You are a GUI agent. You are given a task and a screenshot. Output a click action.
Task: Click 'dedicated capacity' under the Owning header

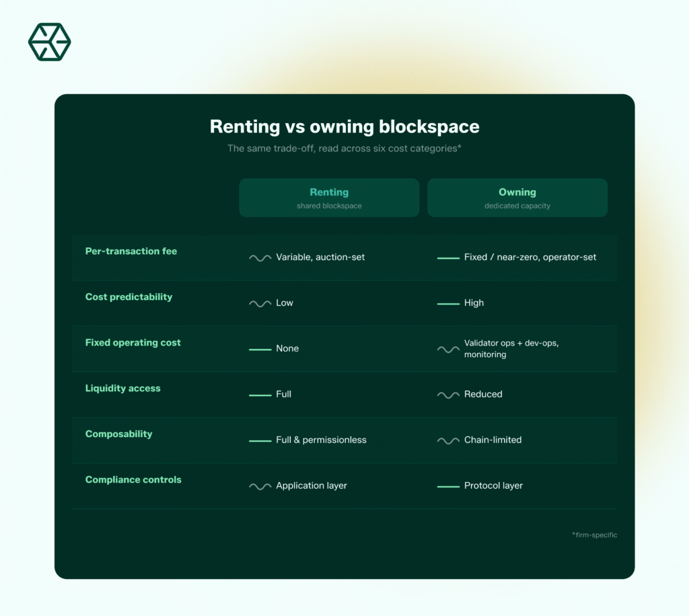(x=517, y=206)
